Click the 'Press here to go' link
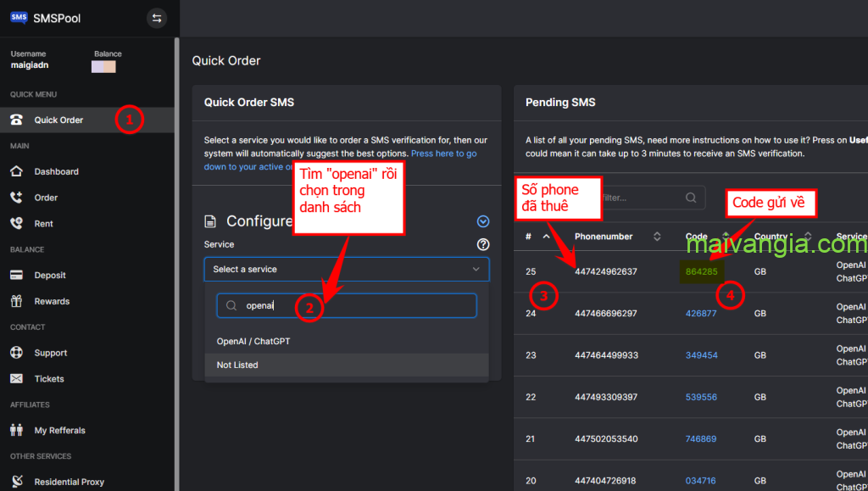868x491 pixels. [x=443, y=153]
